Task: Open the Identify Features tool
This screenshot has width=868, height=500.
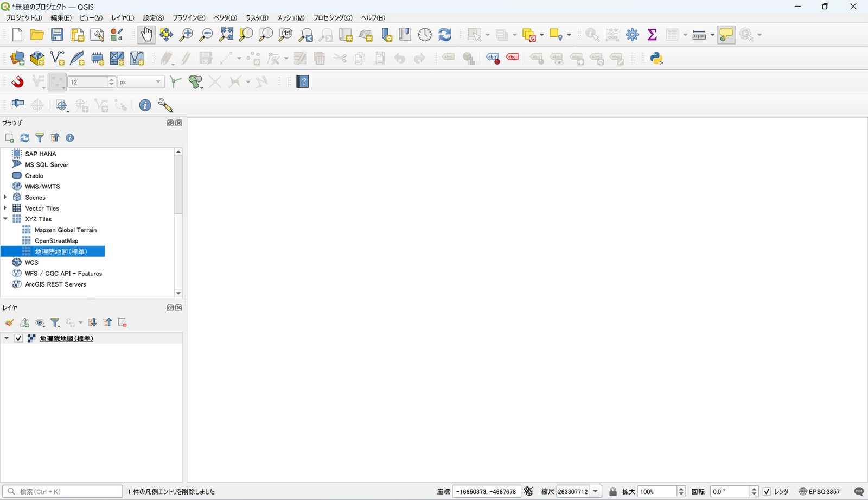Action: tap(592, 35)
